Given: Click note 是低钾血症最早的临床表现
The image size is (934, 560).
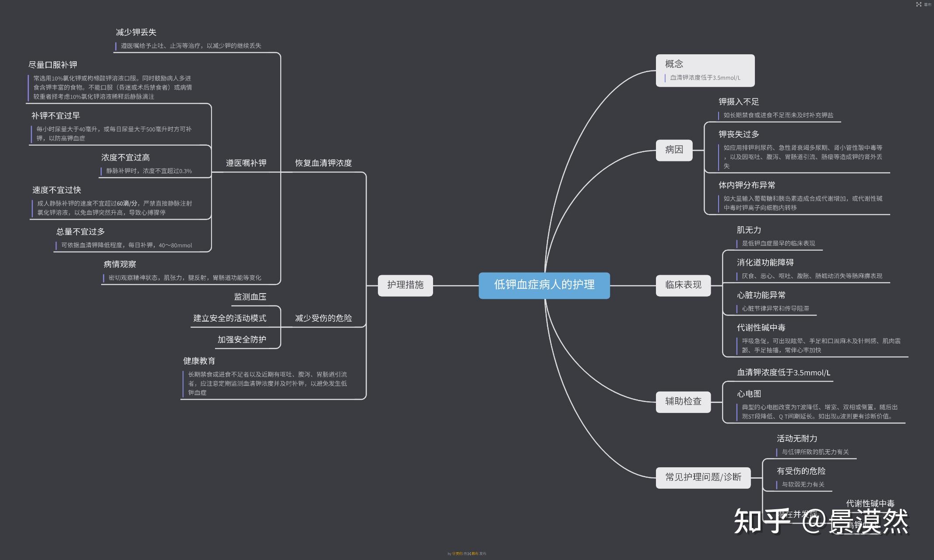Looking at the screenshot, I should coord(778,243).
